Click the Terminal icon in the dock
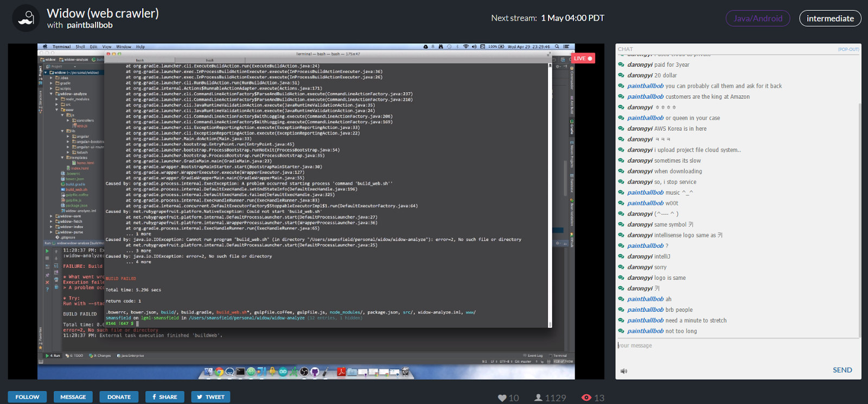The width and height of the screenshot is (868, 404). [x=240, y=371]
